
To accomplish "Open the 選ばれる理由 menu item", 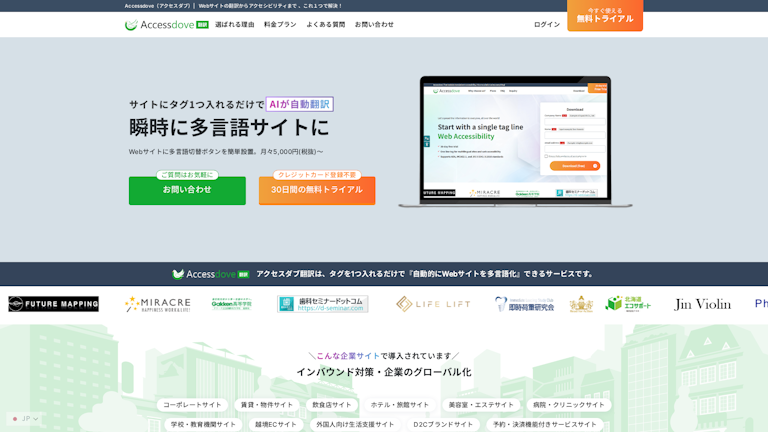I will [235, 24].
